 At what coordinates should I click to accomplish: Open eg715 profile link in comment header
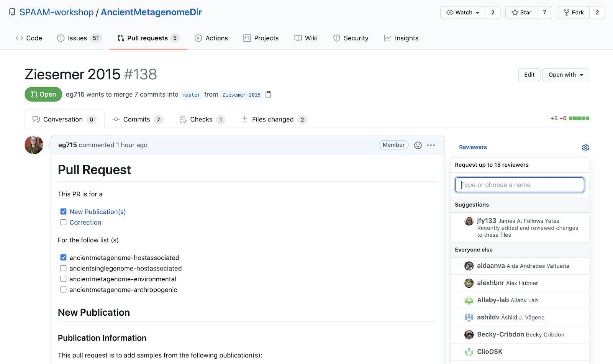click(x=67, y=145)
